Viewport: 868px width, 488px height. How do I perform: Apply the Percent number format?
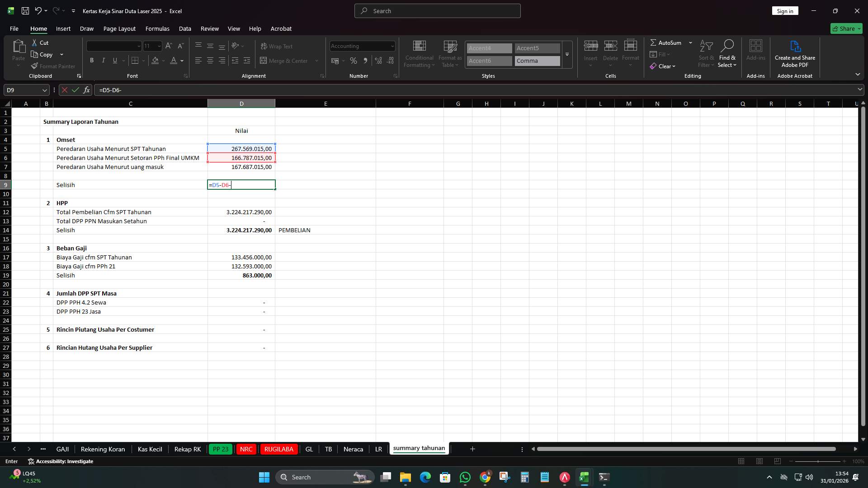click(354, 60)
